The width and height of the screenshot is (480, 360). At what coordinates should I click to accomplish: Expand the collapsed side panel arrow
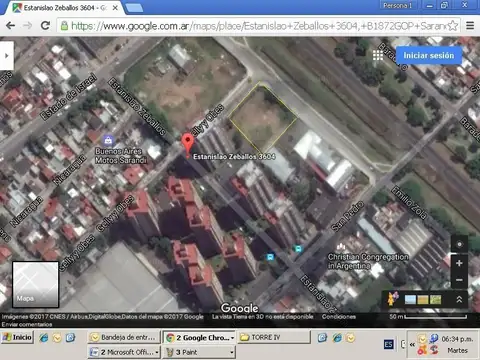[7, 56]
